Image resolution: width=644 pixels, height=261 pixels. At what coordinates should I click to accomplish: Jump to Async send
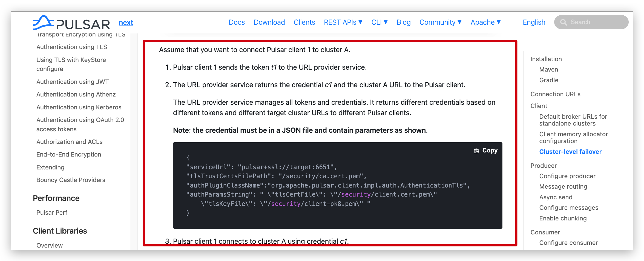click(x=556, y=197)
